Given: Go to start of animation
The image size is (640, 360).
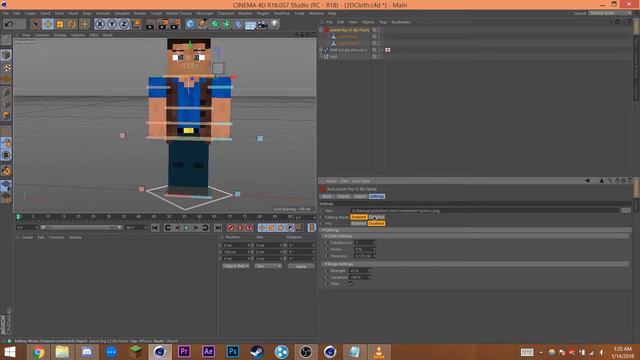Looking at the screenshot, I should 155,227.
